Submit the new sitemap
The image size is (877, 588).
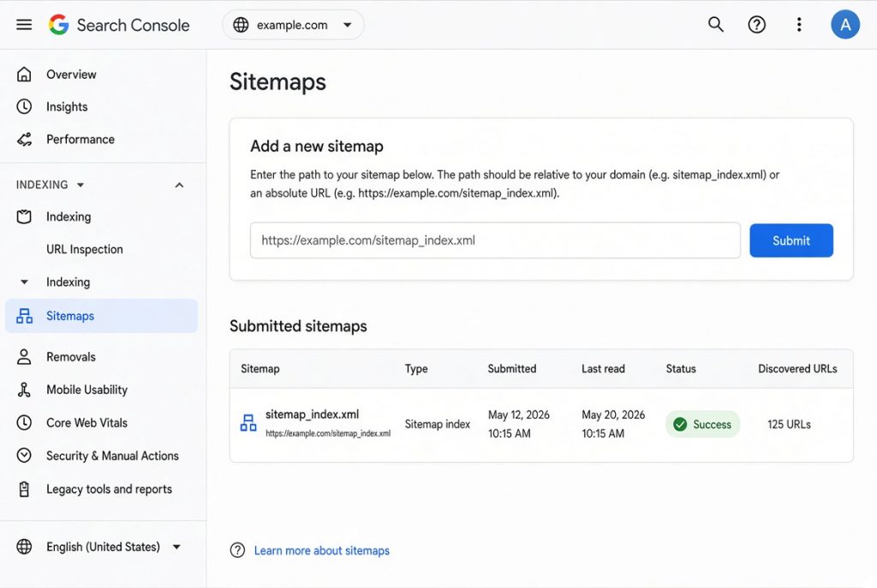tap(791, 241)
